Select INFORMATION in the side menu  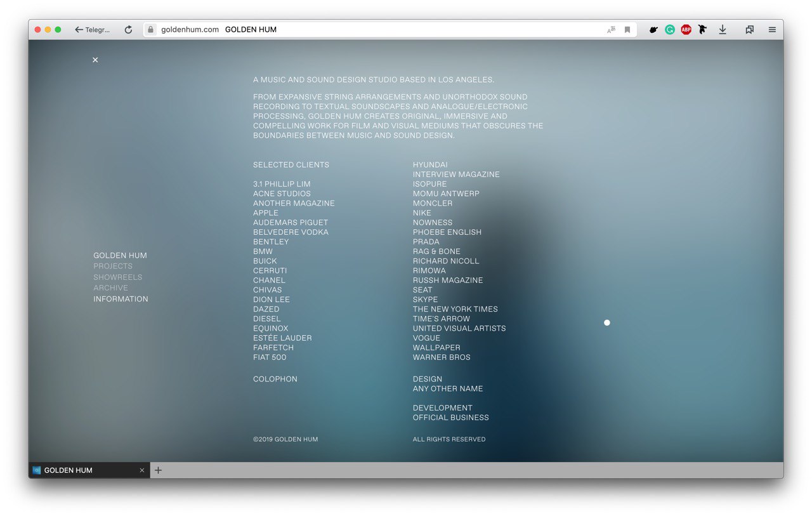click(121, 299)
